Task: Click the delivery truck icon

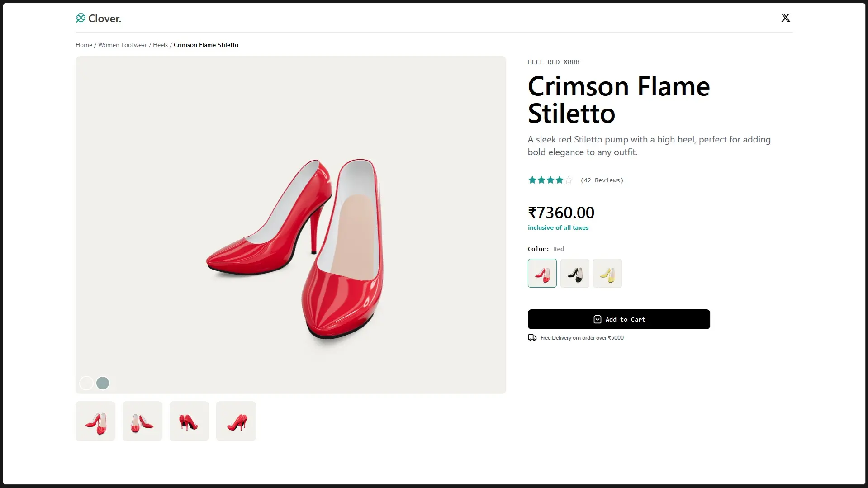Action: click(x=532, y=338)
